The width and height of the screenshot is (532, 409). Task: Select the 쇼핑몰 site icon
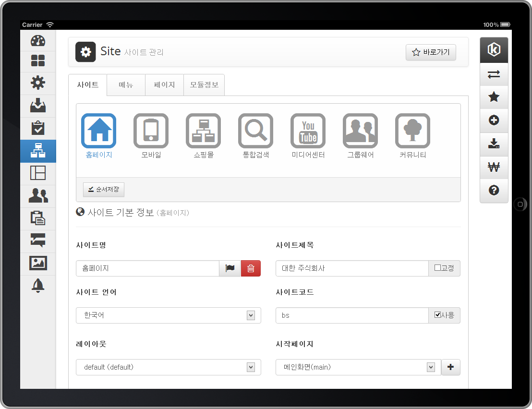click(203, 131)
